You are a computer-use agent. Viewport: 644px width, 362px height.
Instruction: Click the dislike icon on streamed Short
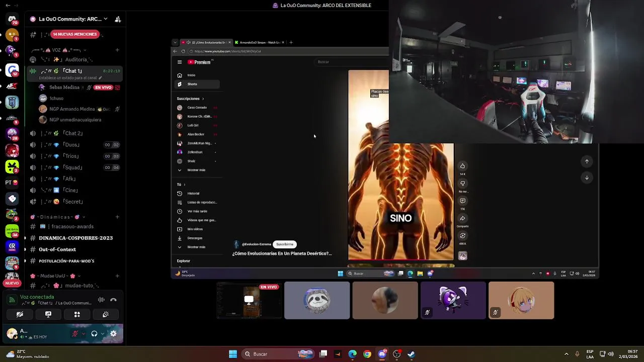[462, 184]
